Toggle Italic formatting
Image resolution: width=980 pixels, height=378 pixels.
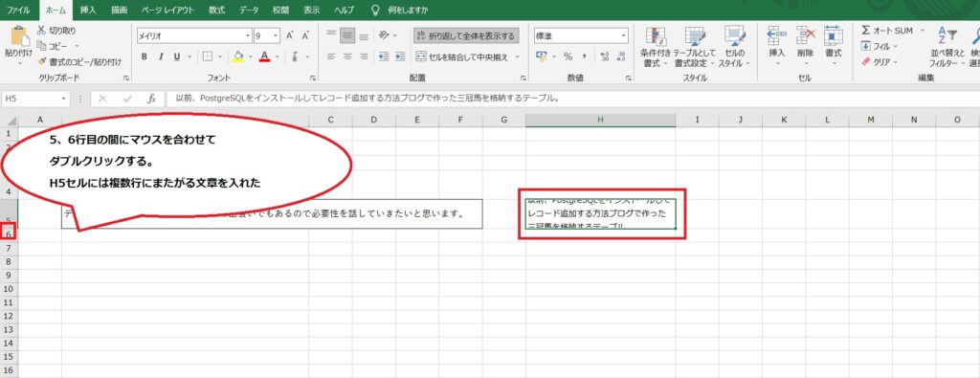(x=161, y=56)
